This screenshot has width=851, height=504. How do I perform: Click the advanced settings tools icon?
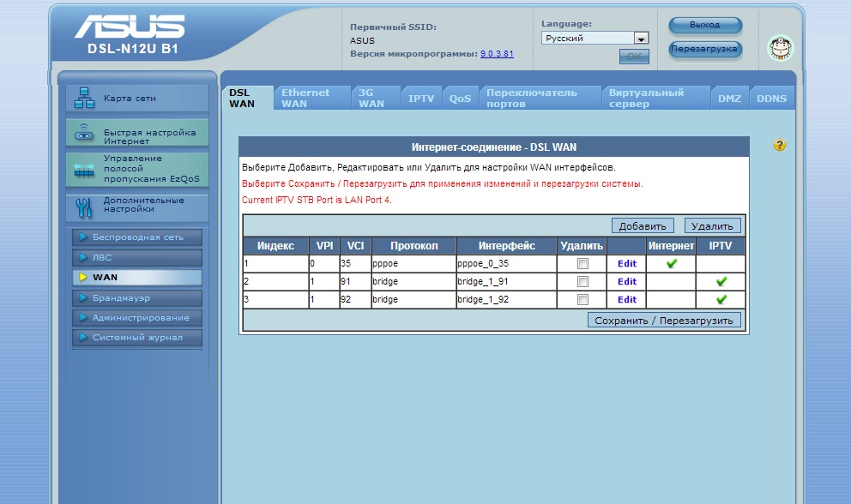84,207
